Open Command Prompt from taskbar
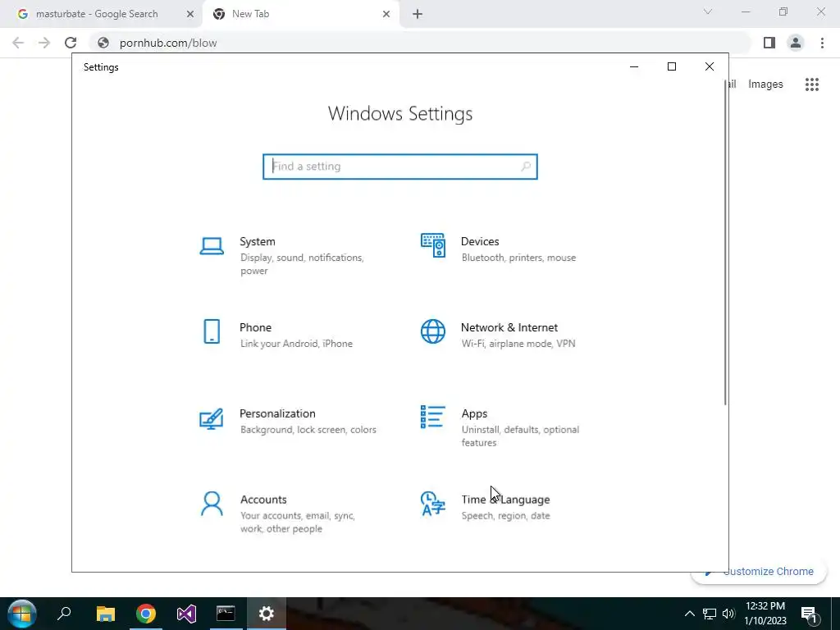 tap(226, 614)
